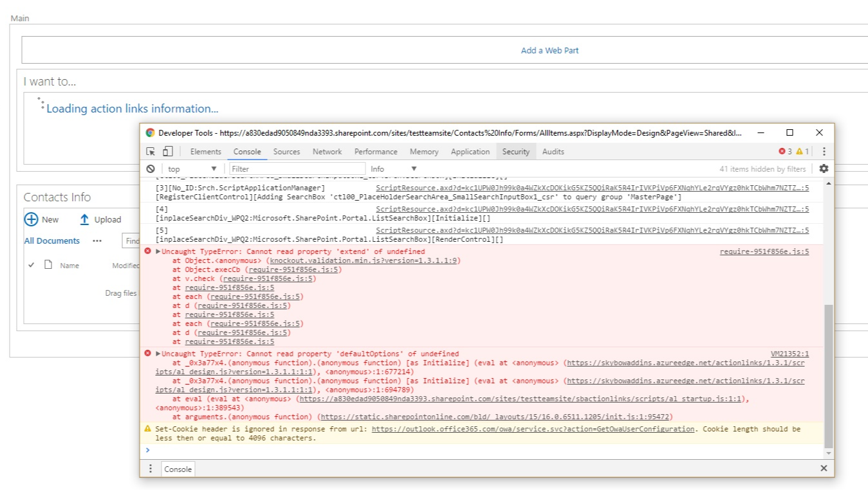
Task: Open the knockout.validation.min.js source link
Action: (x=363, y=260)
